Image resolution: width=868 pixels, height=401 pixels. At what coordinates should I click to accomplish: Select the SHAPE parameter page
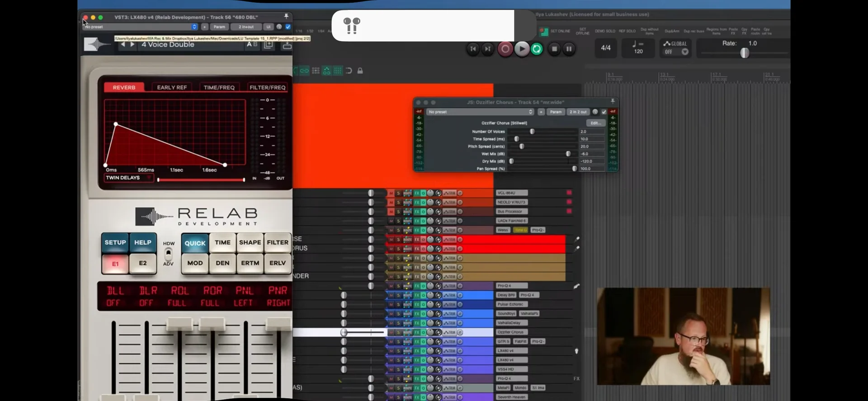tap(250, 242)
